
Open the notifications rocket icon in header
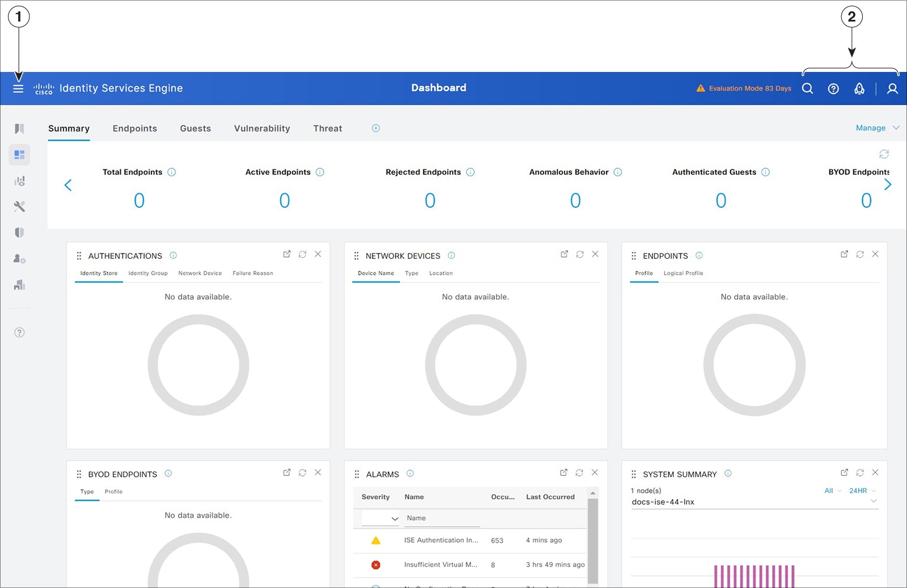tap(859, 88)
